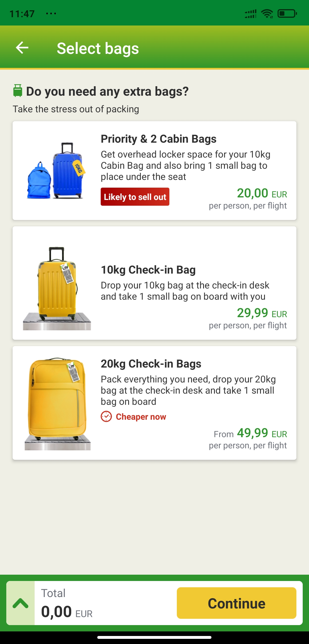Tap the Likely to sell out badge
The width and height of the screenshot is (309, 644).
(135, 197)
